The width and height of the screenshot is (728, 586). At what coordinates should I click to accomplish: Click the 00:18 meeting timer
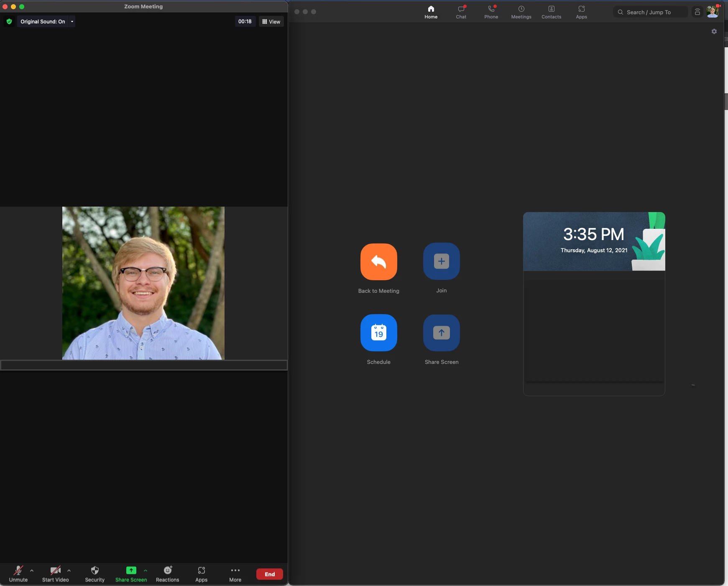245,21
